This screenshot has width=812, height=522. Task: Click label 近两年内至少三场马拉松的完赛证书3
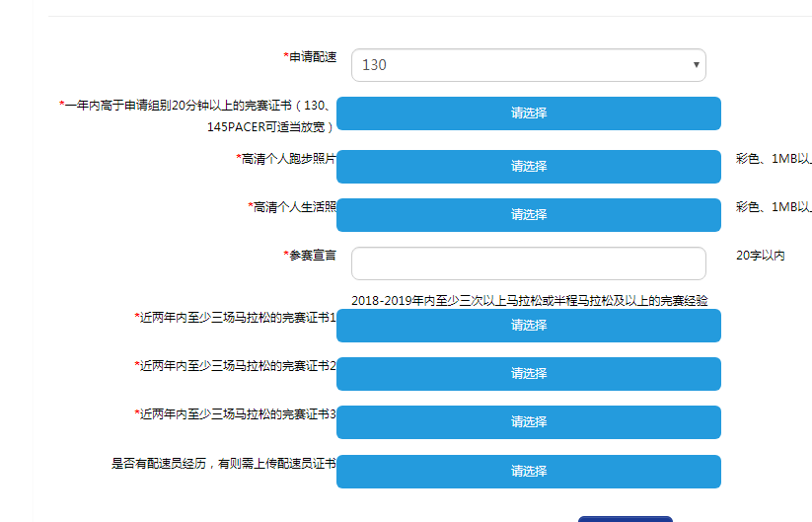pos(235,414)
